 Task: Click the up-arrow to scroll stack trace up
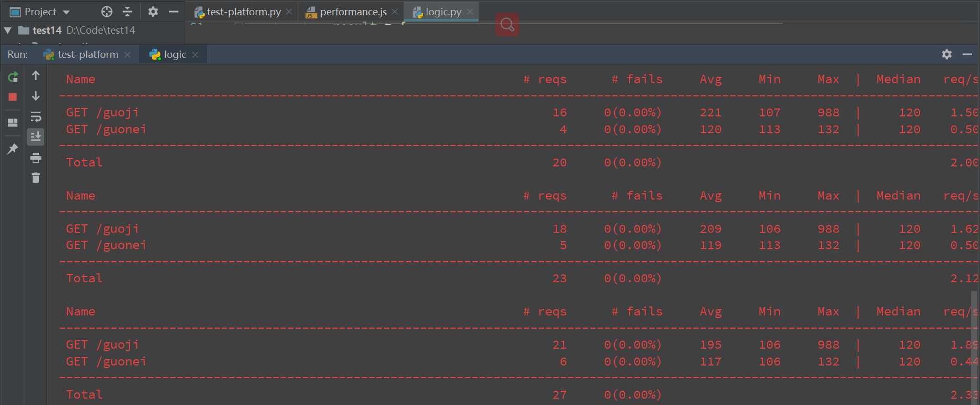pyautogui.click(x=36, y=75)
